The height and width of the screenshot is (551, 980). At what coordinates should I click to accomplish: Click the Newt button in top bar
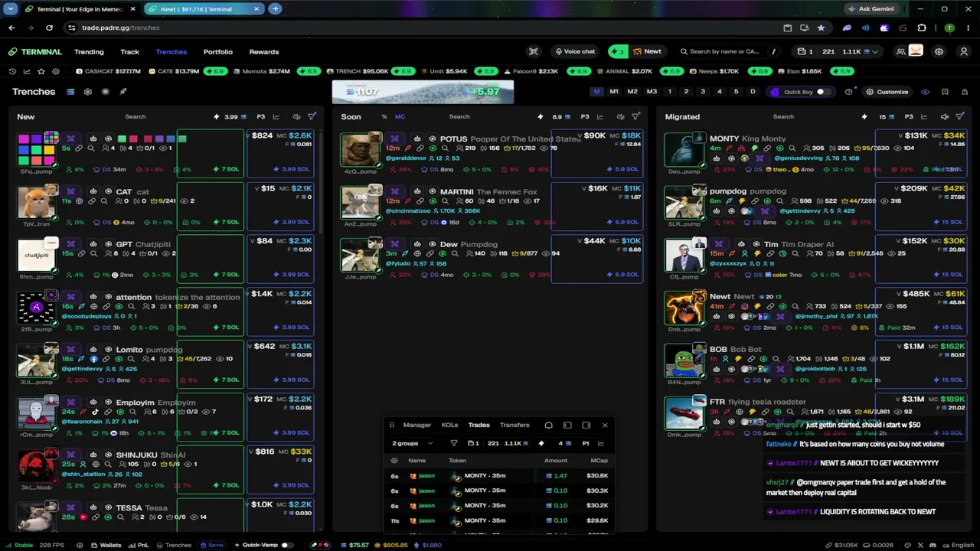[647, 51]
